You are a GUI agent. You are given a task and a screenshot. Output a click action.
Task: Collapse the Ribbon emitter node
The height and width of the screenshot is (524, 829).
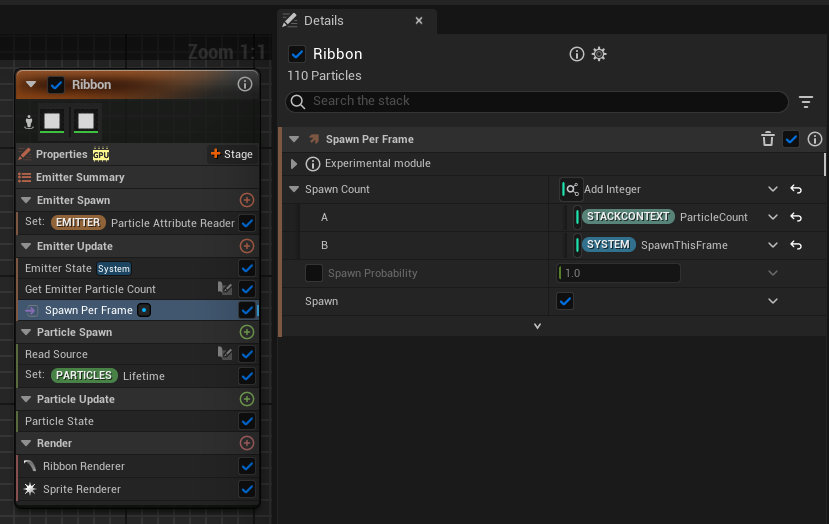[31, 85]
